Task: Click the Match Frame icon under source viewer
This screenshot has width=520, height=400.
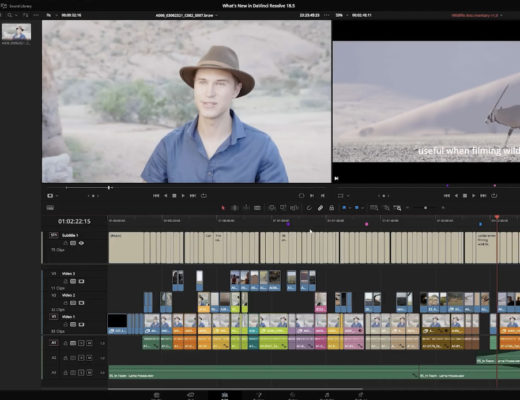Action: click(x=301, y=196)
